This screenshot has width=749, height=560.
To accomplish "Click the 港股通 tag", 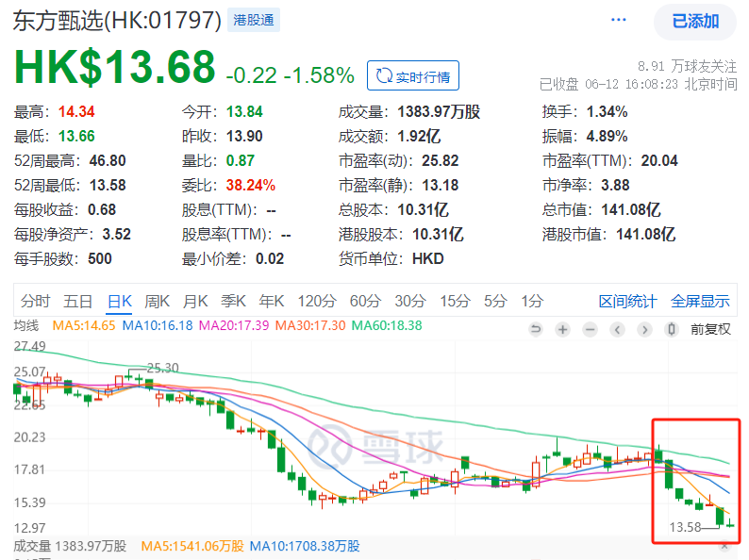I will point(253,20).
